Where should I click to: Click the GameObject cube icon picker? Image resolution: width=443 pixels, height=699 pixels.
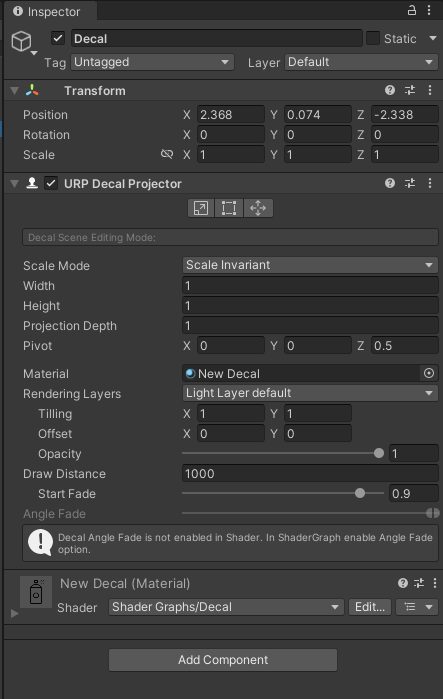(21, 41)
